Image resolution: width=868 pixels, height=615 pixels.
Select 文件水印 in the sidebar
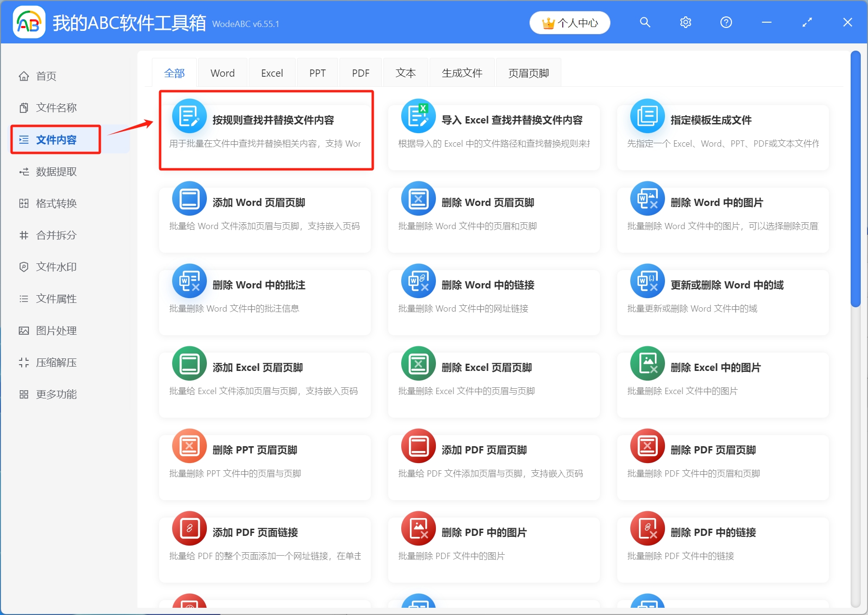pyautogui.click(x=55, y=267)
